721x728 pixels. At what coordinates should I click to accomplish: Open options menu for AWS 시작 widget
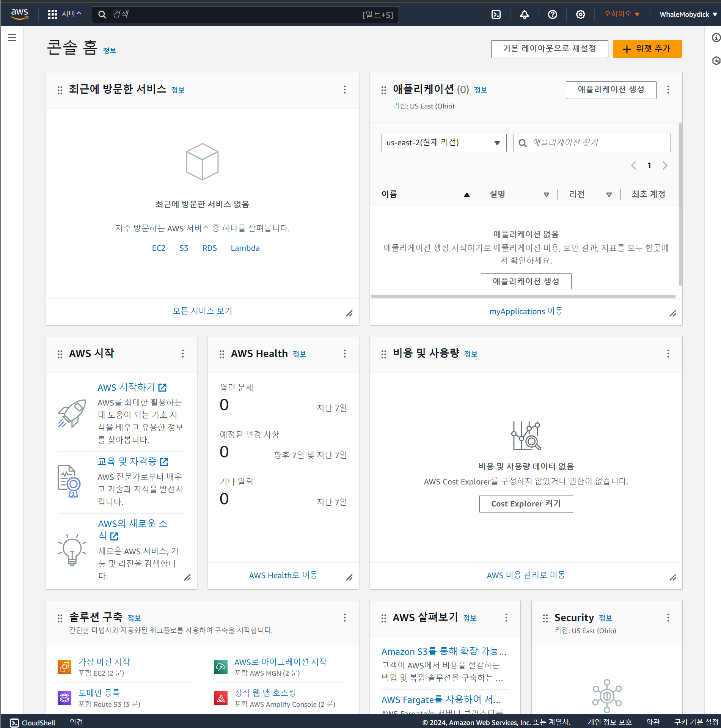pos(182,354)
